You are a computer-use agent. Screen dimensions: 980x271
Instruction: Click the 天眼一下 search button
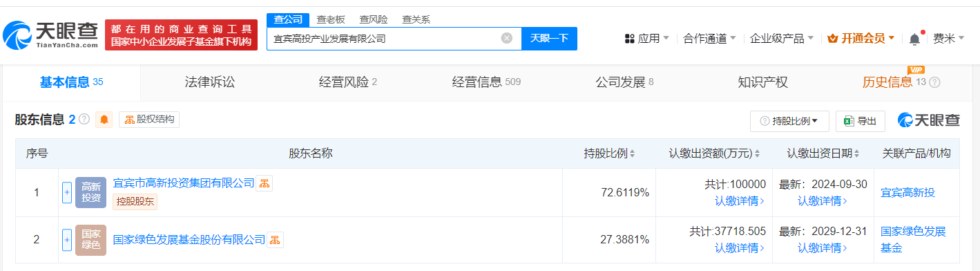click(549, 39)
